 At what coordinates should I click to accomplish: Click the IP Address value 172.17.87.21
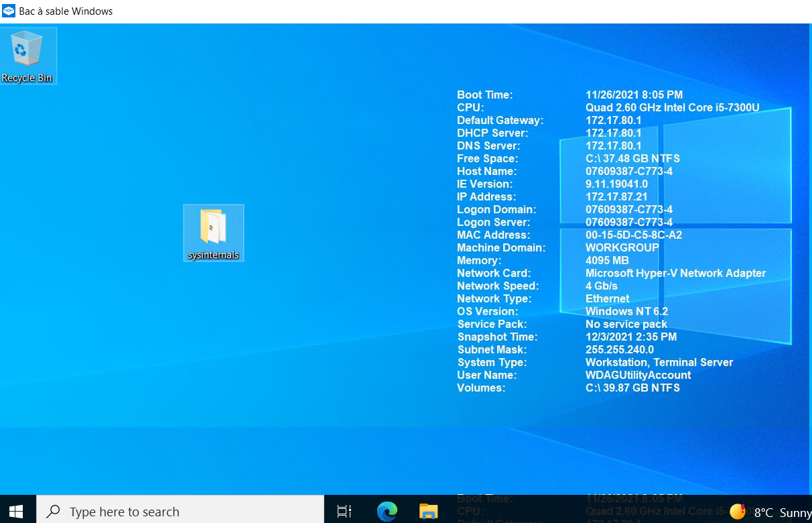(616, 196)
